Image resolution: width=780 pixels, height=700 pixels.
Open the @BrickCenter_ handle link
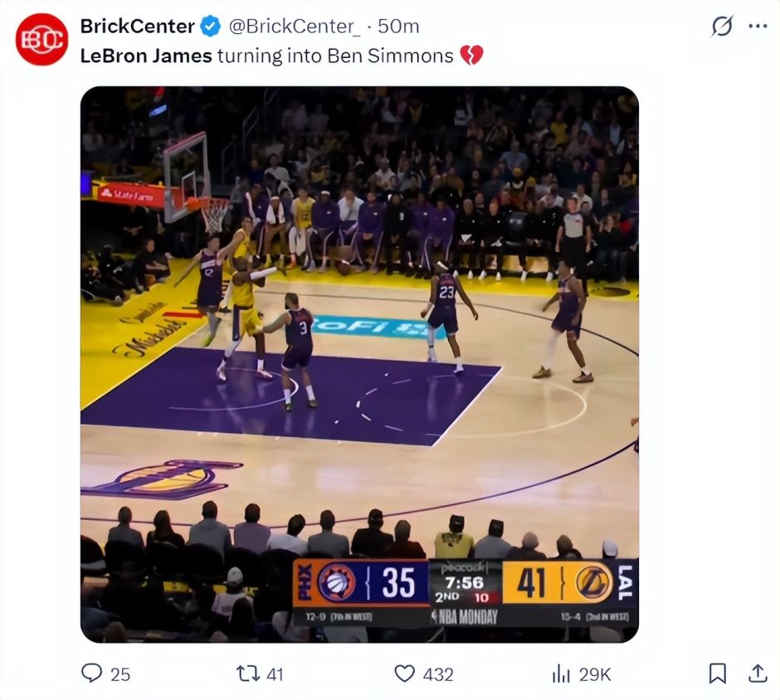point(295,27)
